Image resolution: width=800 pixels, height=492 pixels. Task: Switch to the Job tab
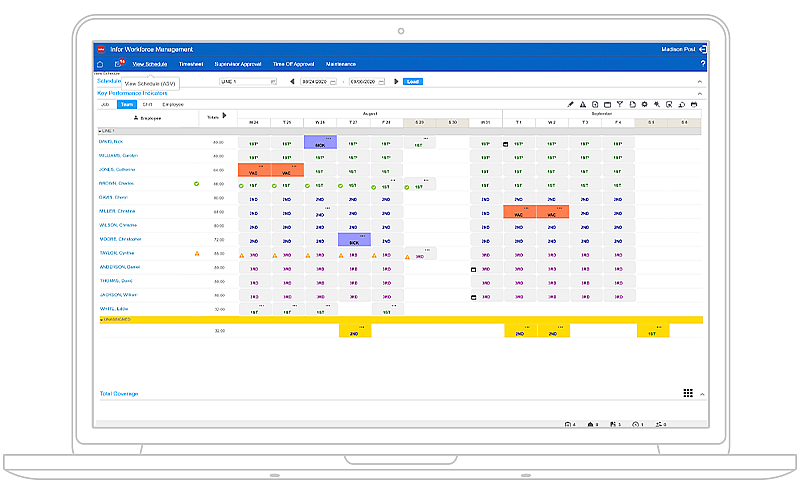click(104, 104)
